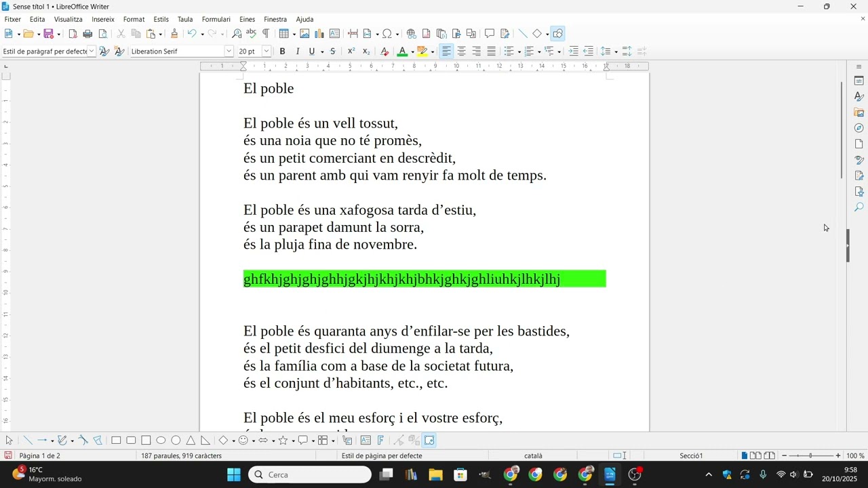Open the Fitxer menu
This screenshot has height=488, width=868.
tap(13, 19)
